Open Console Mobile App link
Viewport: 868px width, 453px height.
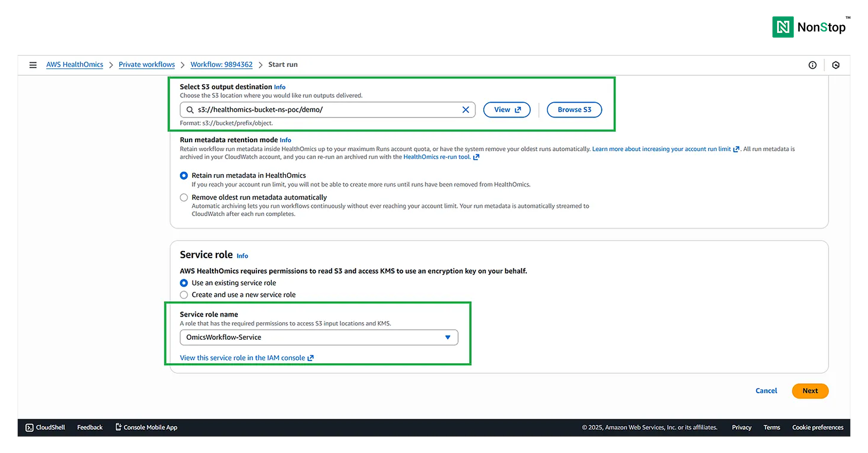pos(146,427)
